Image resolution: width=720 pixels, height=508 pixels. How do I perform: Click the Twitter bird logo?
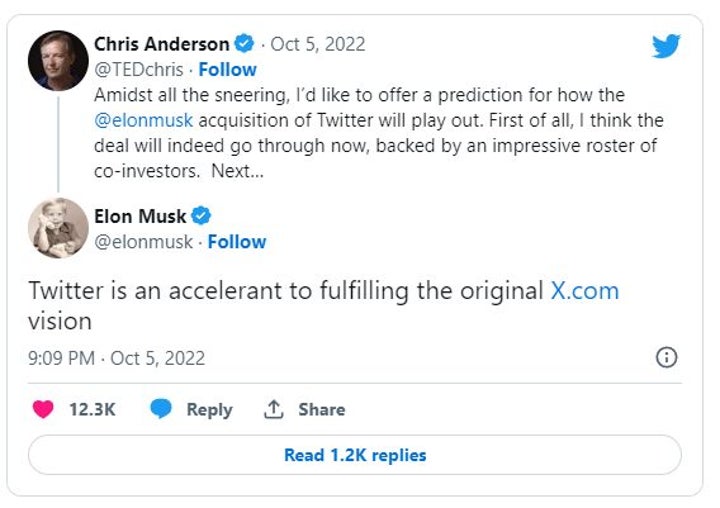666,47
